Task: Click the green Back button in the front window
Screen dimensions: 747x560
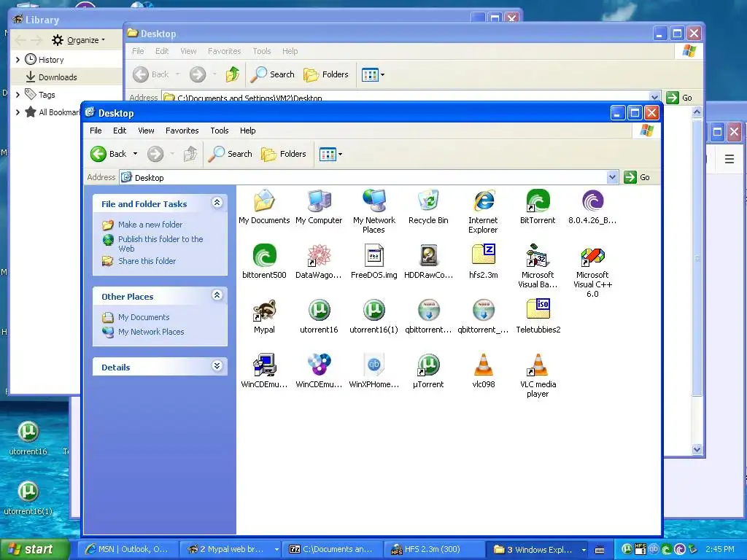Action: tap(109, 154)
